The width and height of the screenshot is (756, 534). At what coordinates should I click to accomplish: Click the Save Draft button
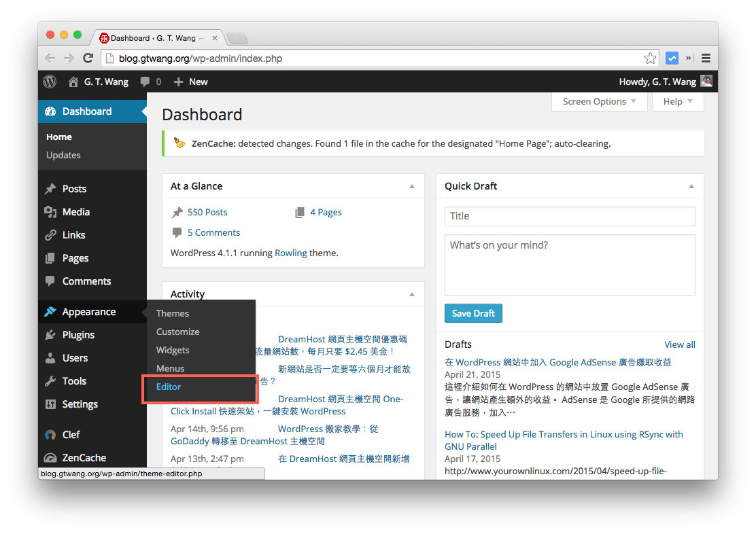click(473, 313)
